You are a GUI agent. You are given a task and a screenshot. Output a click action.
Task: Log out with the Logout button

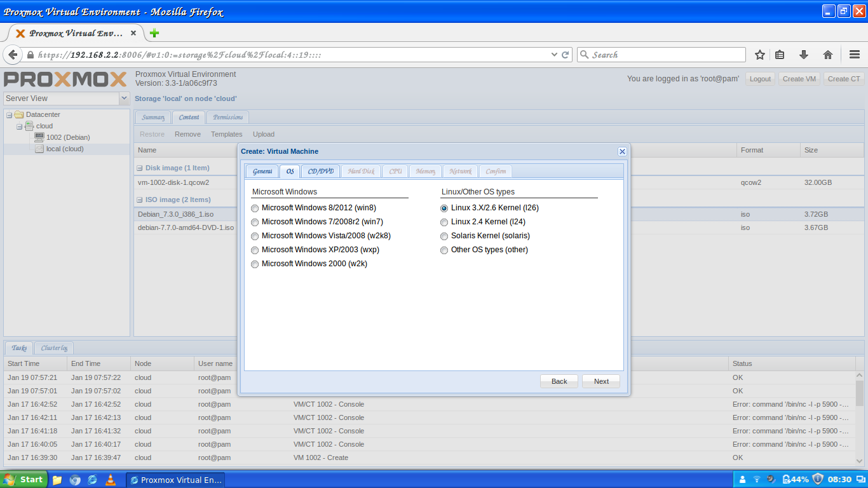[x=760, y=79]
